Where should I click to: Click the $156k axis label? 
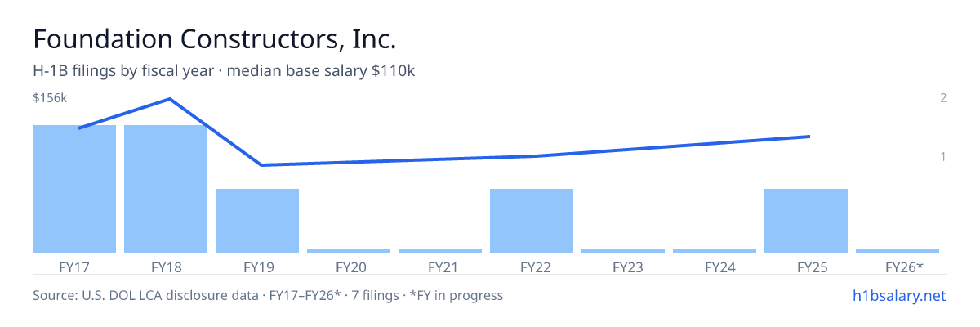tap(49, 98)
